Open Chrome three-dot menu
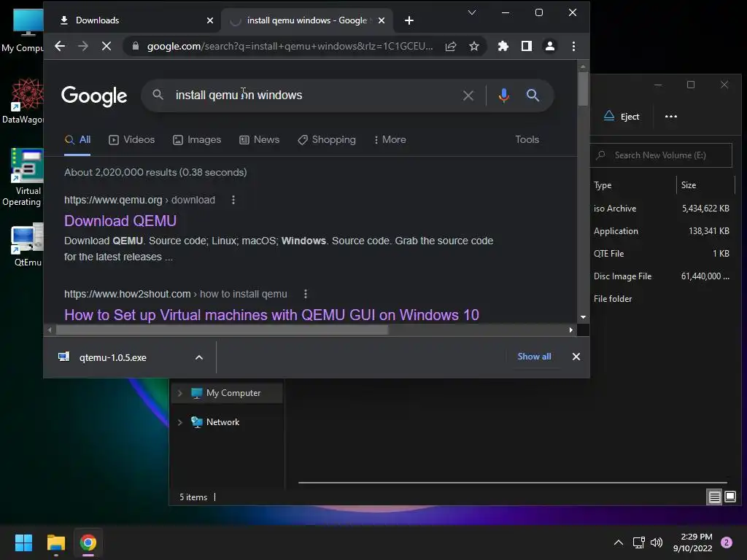The width and height of the screenshot is (747, 560). (x=573, y=46)
